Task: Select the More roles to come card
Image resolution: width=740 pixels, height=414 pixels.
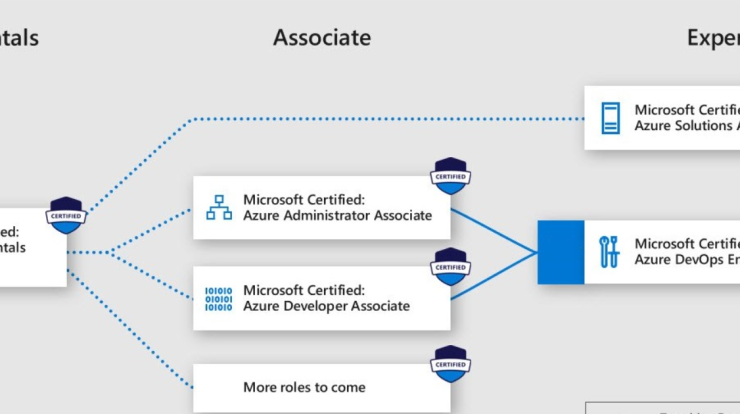Action: (x=322, y=388)
